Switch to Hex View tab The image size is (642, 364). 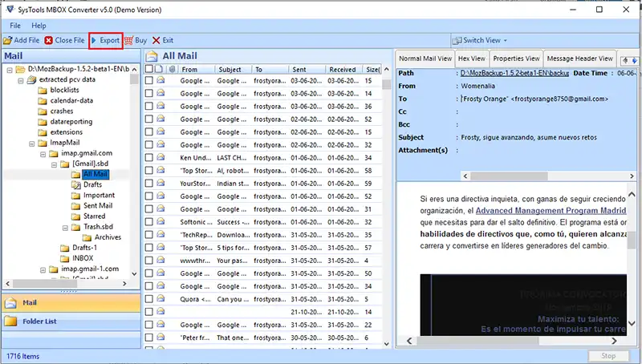tap(472, 59)
